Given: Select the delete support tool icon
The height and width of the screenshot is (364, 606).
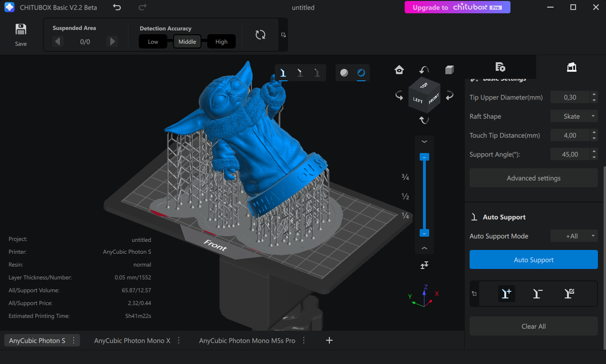Looking at the screenshot, I should [538, 294].
